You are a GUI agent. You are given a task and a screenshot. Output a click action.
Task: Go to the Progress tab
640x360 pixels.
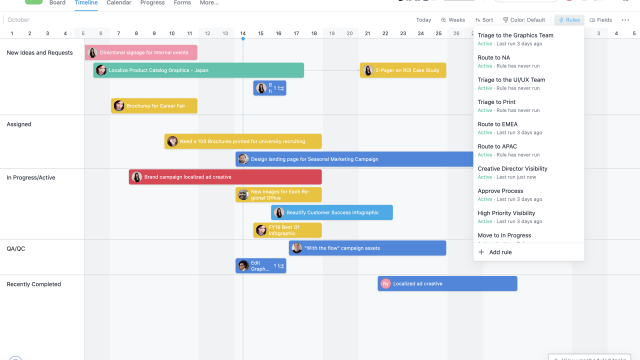[152, 3]
